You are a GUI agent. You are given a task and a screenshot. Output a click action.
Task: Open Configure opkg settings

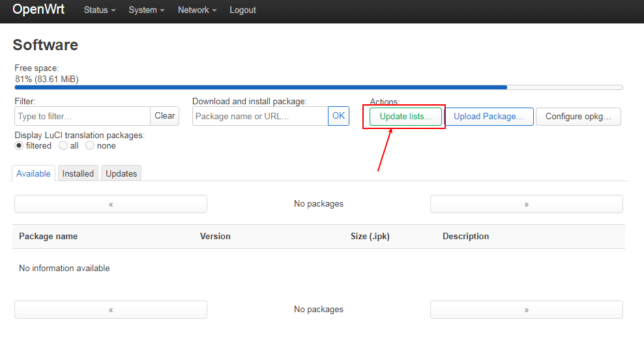578,117
